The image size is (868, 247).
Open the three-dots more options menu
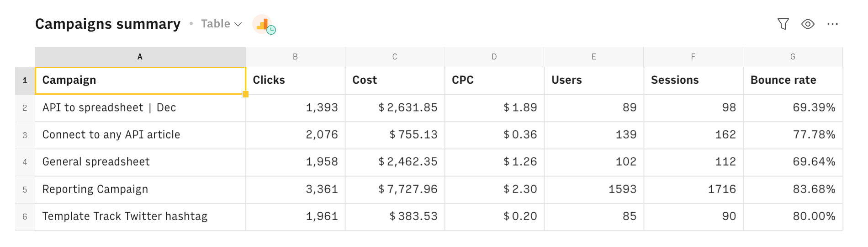point(832,24)
